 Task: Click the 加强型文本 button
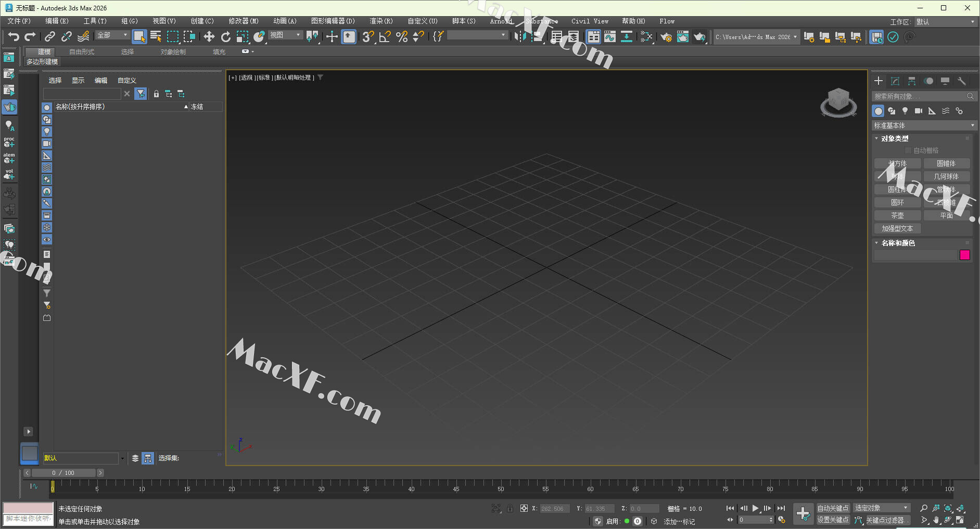click(x=897, y=228)
